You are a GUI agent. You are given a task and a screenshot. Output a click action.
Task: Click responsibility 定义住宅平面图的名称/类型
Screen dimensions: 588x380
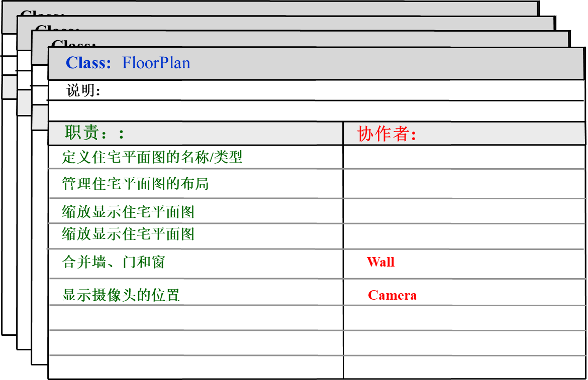(152, 157)
